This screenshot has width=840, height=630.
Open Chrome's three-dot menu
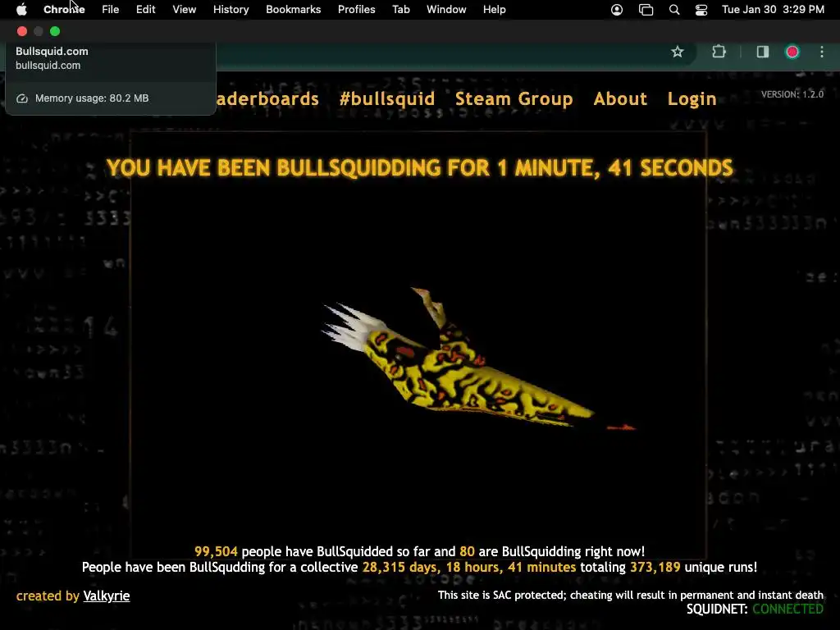click(x=822, y=52)
